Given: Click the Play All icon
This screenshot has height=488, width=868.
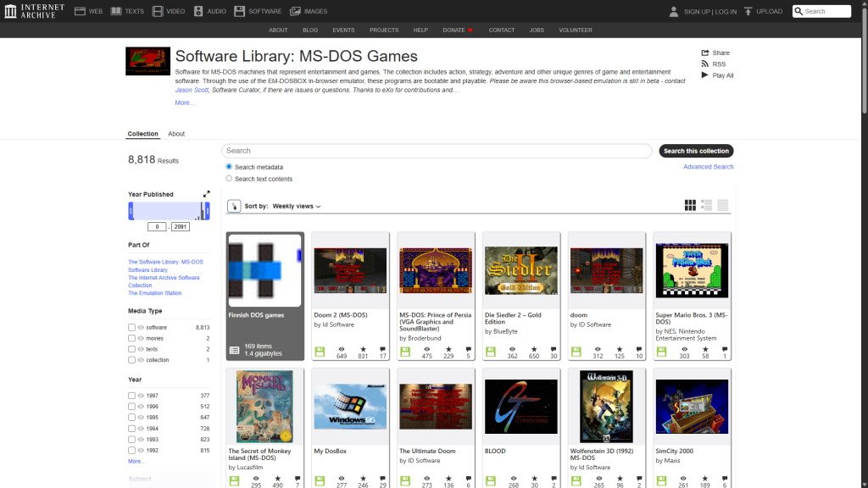Looking at the screenshot, I should 705,75.
